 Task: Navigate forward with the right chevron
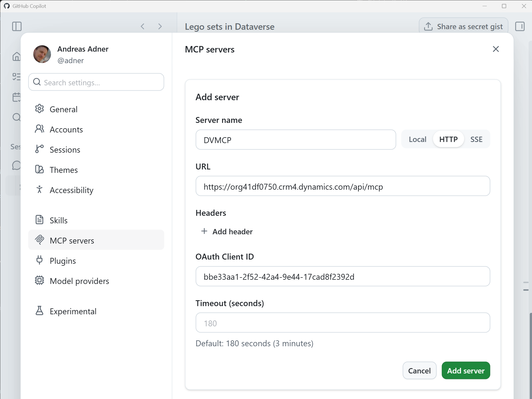point(160,26)
